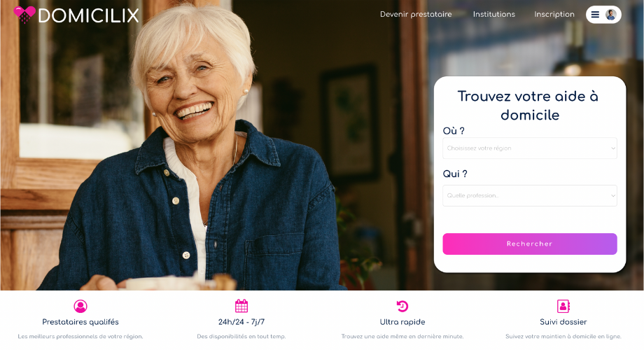Open the Quelle profession dropdown
Image resolution: width=644 pixels, height=350 pixels.
pos(530,195)
